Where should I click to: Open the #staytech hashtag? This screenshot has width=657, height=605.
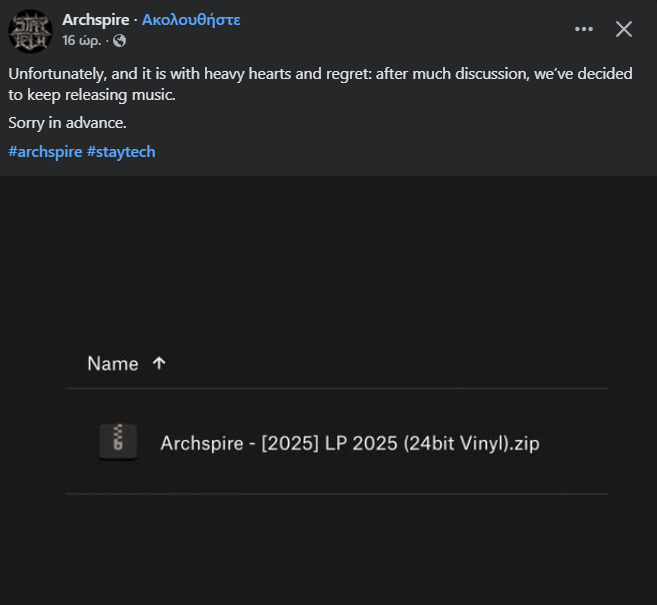point(121,152)
